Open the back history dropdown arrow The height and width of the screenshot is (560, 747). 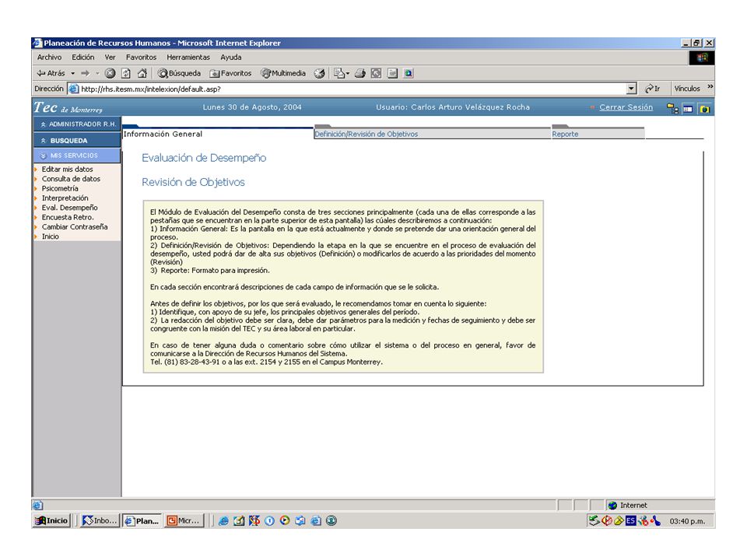[x=73, y=73]
